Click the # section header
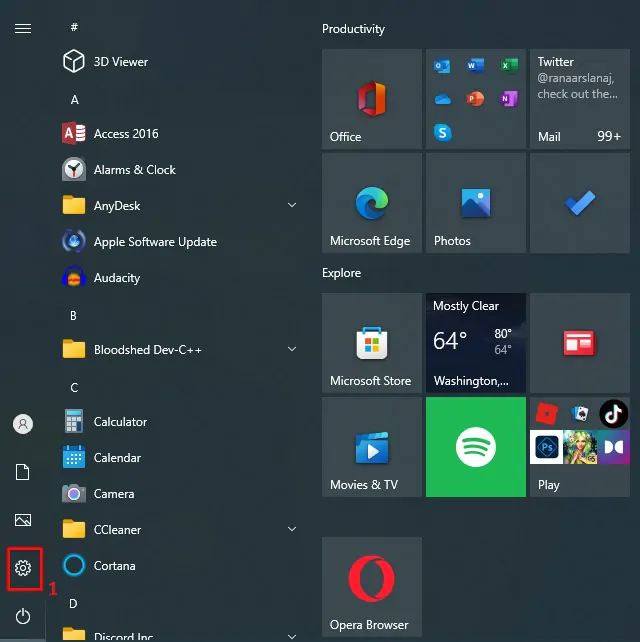Image resolution: width=640 pixels, height=642 pixels. [x=74, y=27]
